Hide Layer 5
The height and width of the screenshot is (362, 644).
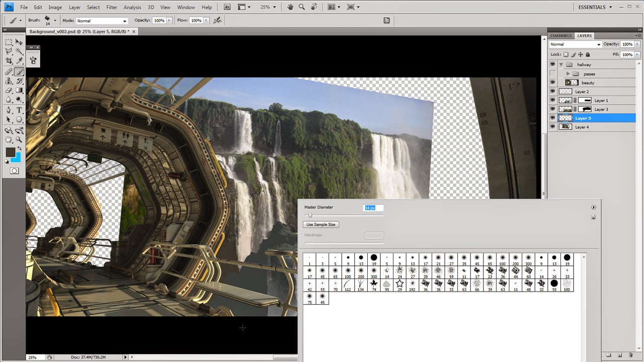552,118
